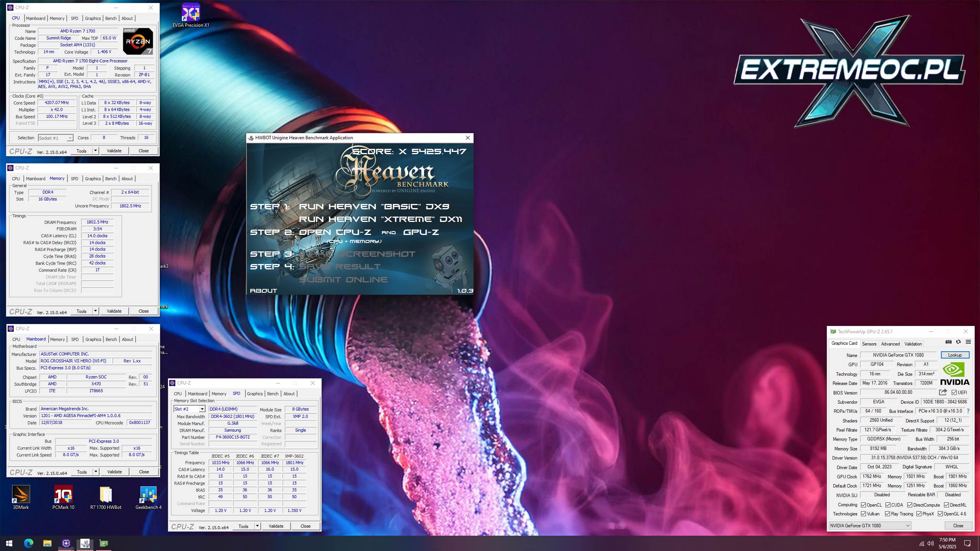Switch to Sensors tab in GPU-Z
The height and width of the screenshot is (551, 980).
coord(869,344)
